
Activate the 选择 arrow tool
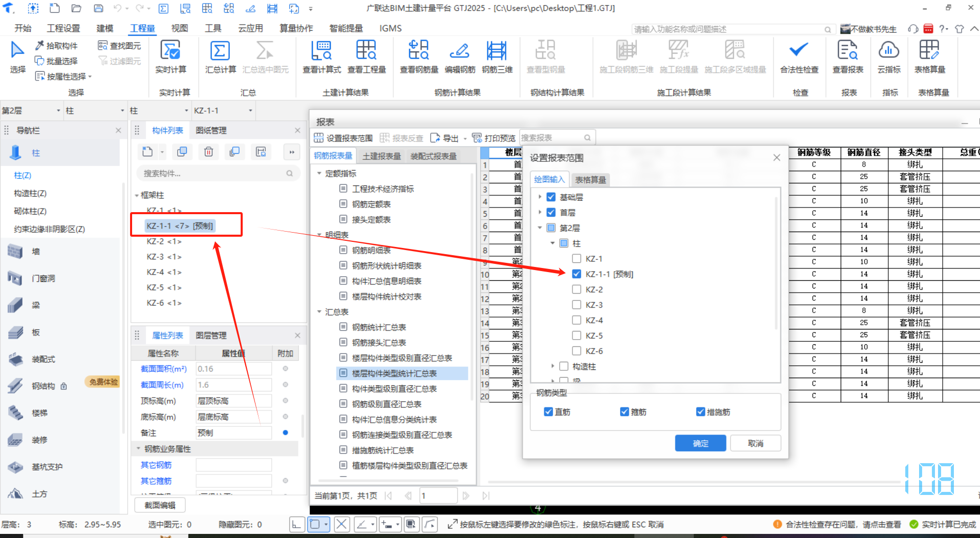click(17, 57)
